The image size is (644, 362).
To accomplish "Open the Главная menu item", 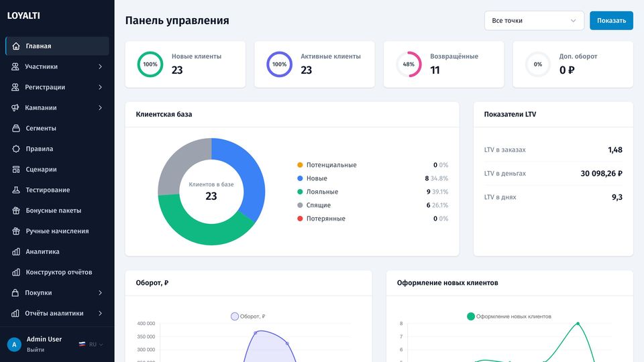I will click(x=57, y=46).
